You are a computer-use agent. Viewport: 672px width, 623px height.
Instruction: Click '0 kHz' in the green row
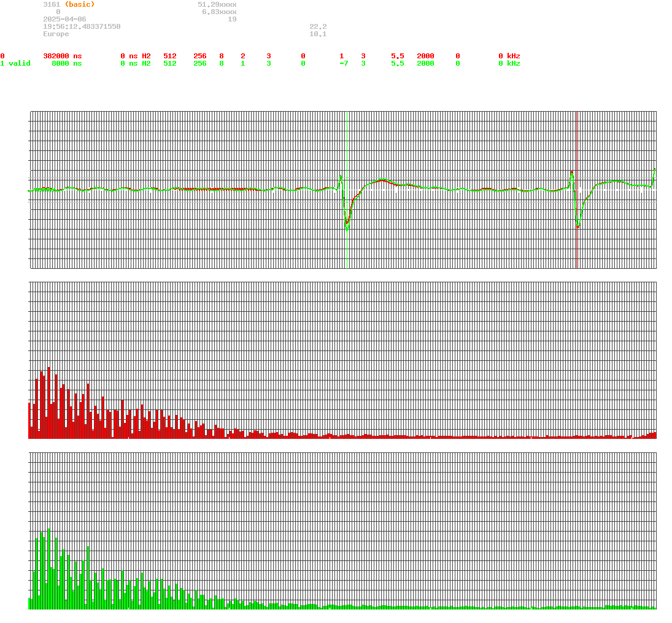(509, 63)
